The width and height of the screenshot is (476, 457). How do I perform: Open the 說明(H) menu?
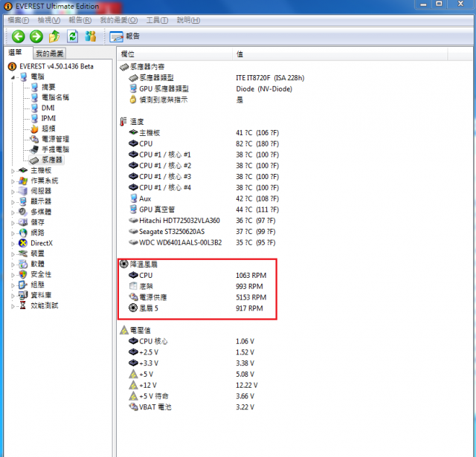pyautogui.click(x=188, y=20)
